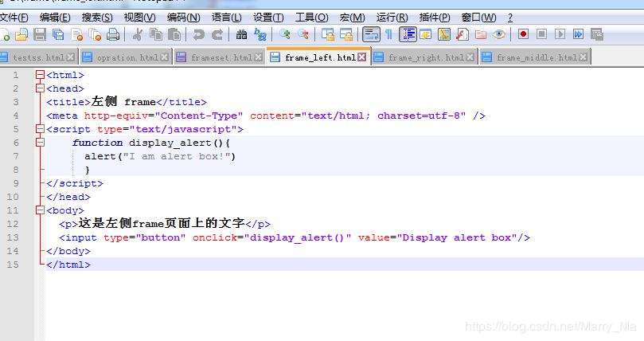Viewport: 644px width, 341px height.
Task: Click the closing </html> tag on line 15
Action: coord(68,265)
